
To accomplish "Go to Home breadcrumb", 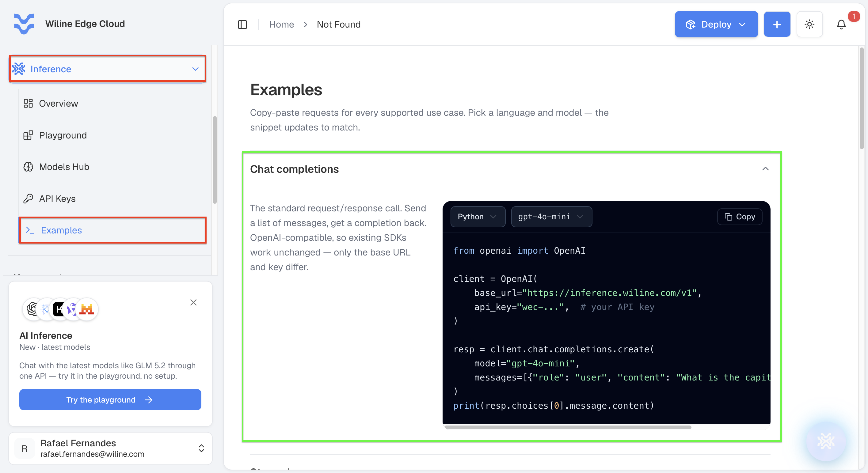I will (281, 24).
